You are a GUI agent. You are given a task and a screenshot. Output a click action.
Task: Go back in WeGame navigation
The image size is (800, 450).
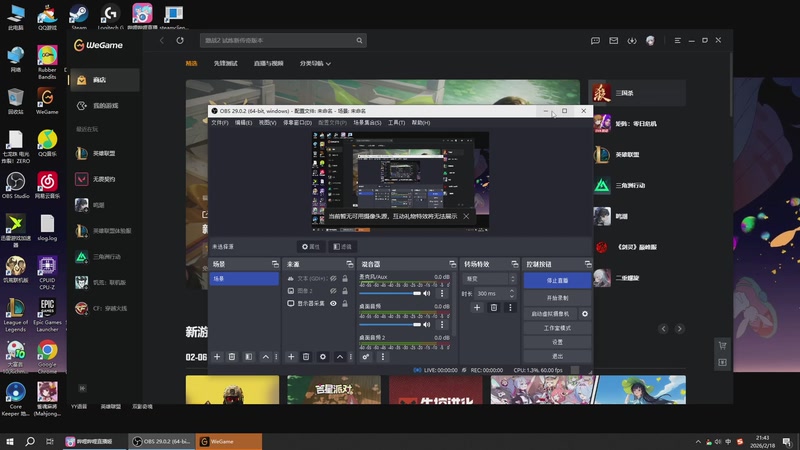(x=162, y=40)
